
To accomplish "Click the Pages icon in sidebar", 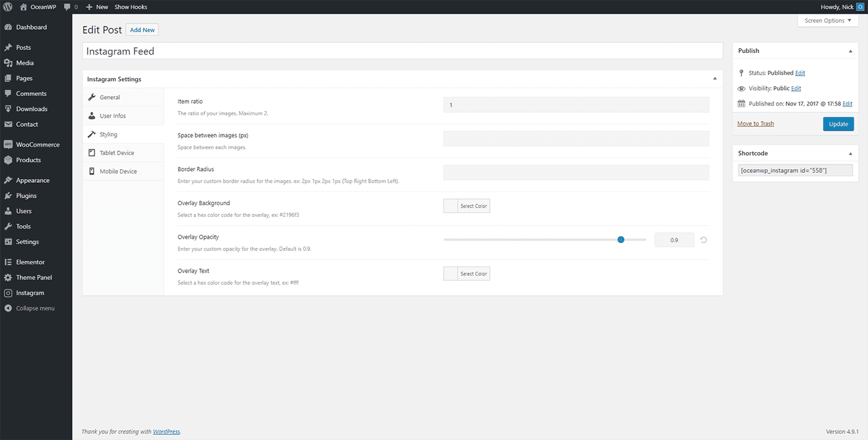I will [x=8, y=79].
